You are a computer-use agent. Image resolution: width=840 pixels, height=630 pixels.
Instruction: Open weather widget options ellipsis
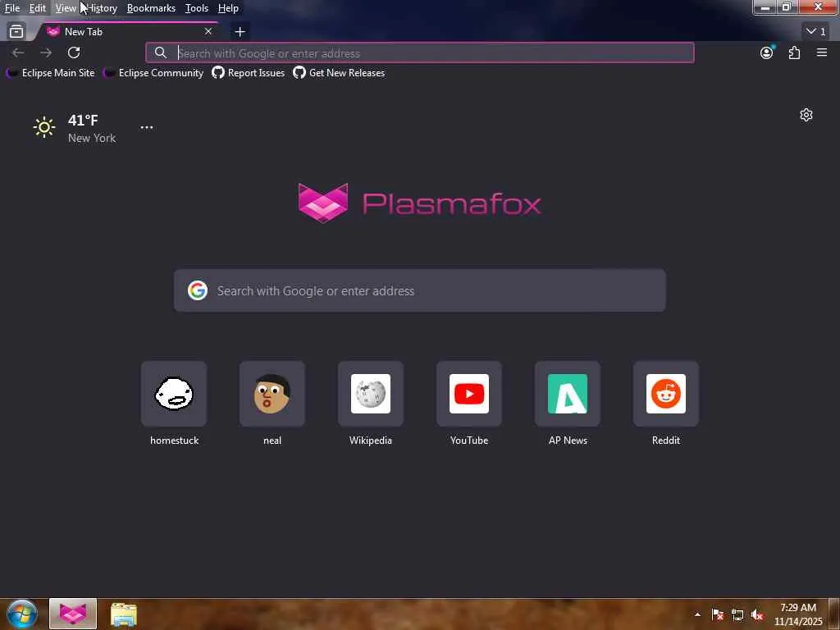click(147, 127)
